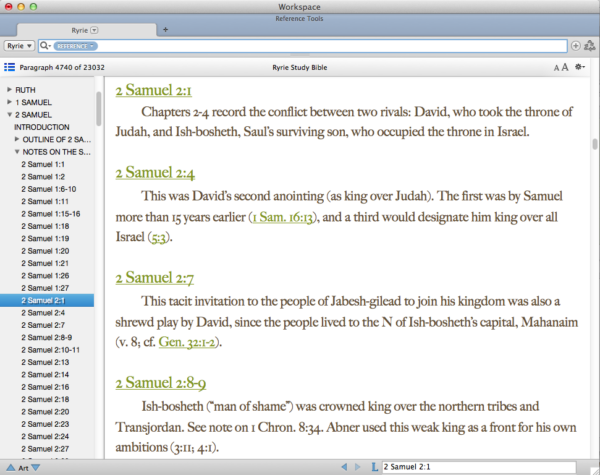Open the Ryrie tab dropdown arrow
Screen dimensions: 600x475
(94, 30)
